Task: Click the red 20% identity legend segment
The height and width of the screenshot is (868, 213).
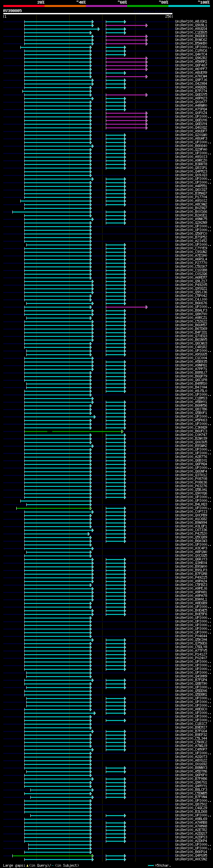Action: [24, 6]
